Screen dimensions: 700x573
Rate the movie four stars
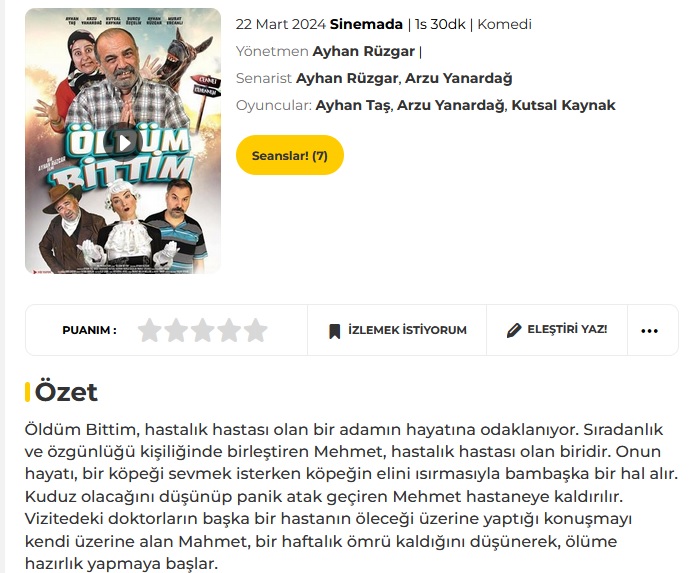pyautogui.click(x=229, y=330)
